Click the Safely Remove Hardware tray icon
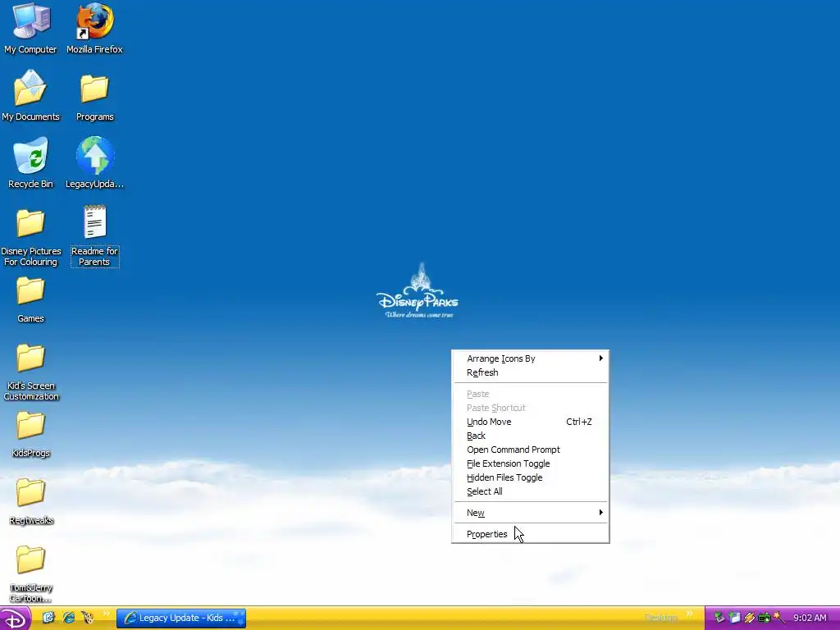 (x=719, y=618)
